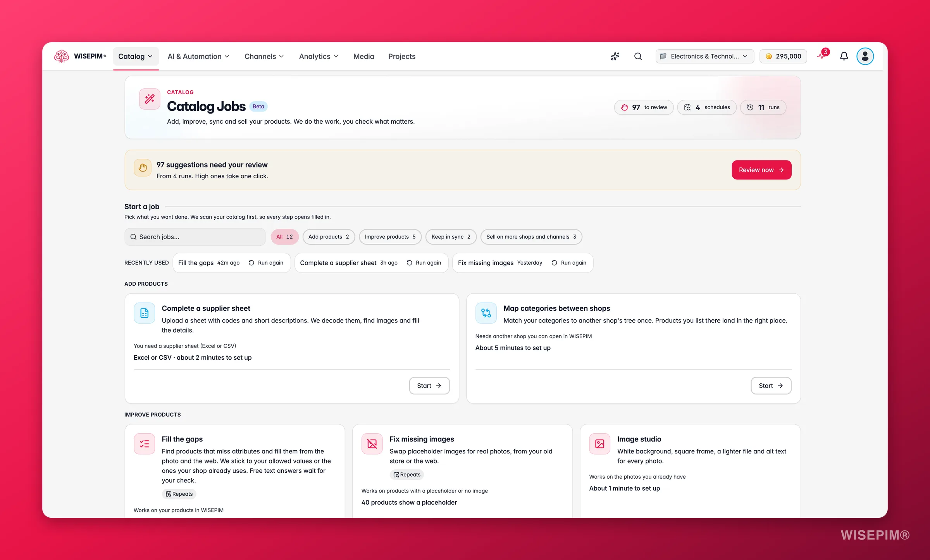The image size is (930, 560).
Task: Select the All 12 filter chip
Action: coord(284,237)
